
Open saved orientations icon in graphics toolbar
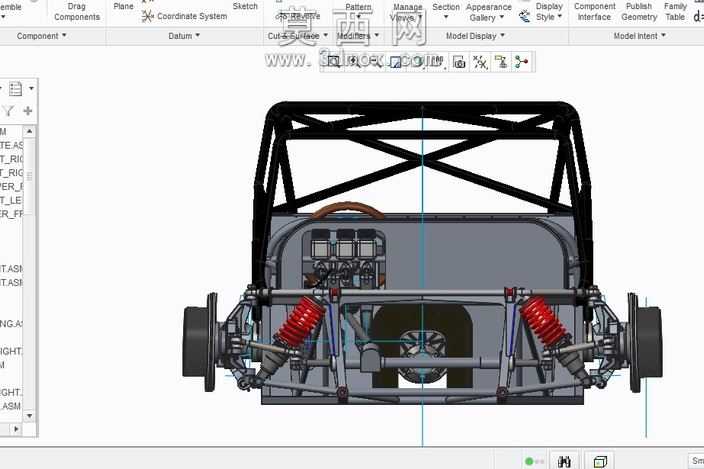click(438, 62)
